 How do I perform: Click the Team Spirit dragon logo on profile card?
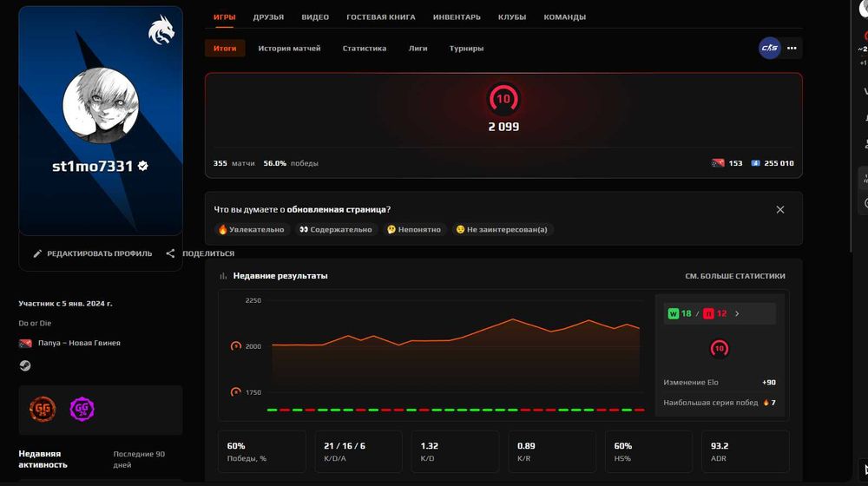tap(161, 30)
